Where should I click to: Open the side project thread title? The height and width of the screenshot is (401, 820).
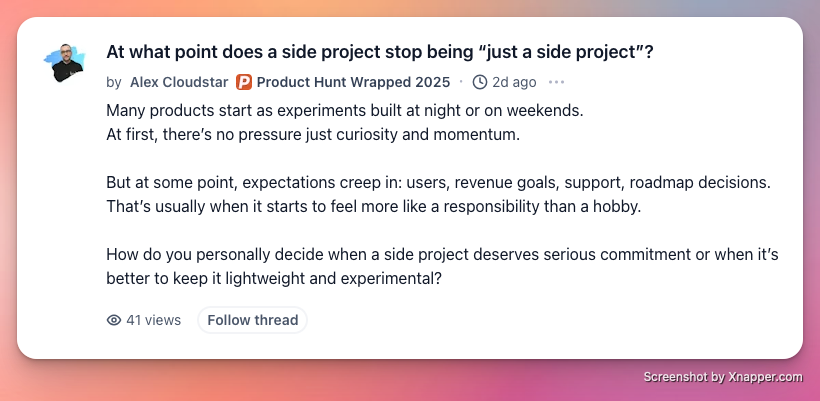380,52
